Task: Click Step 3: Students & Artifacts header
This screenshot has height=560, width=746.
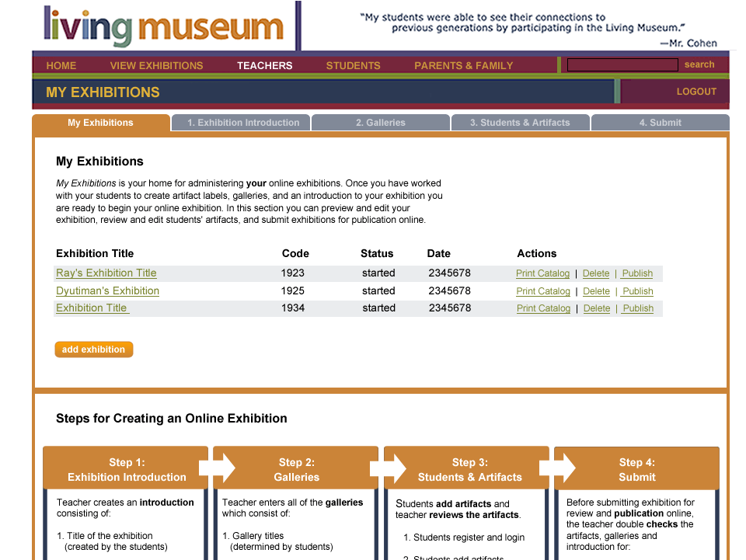Action: (467, 468)
